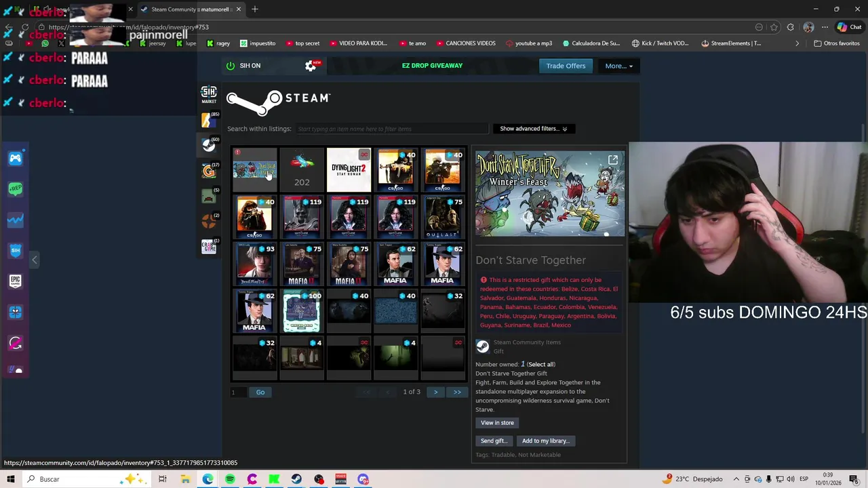Open the te amo bookmark

(412, 43)
